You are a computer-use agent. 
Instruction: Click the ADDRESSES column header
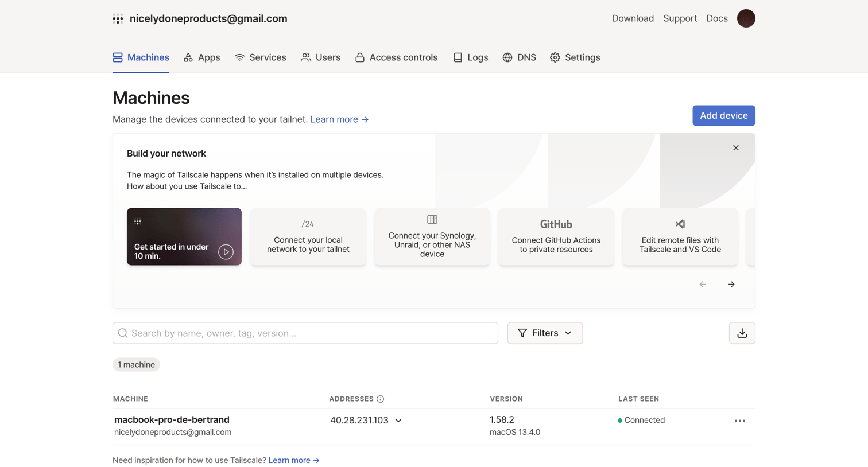point(351,399)
